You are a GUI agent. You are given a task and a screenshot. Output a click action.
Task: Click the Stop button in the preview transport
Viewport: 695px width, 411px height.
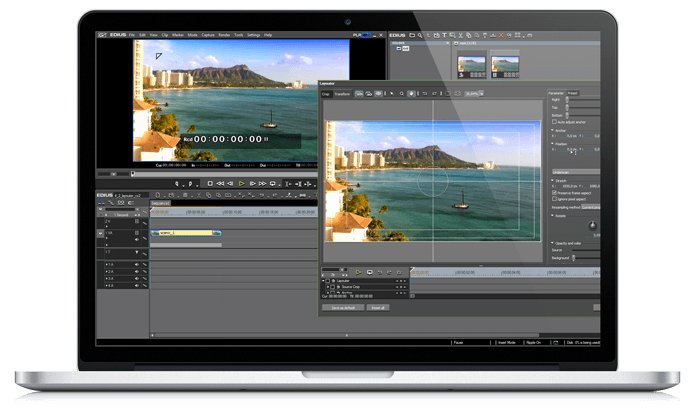pos(209,184)
